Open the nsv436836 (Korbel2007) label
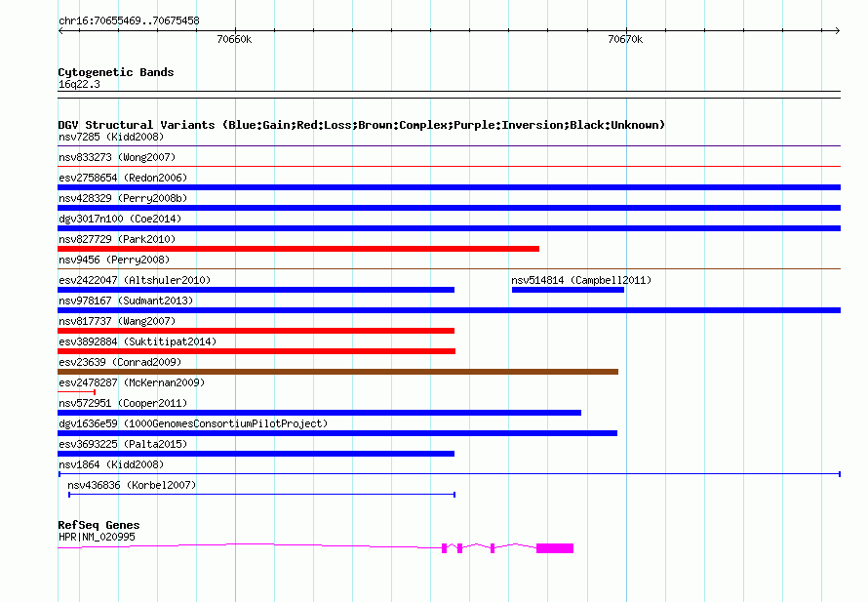This screenshot has width=868, height=602. tap(132, 485)
